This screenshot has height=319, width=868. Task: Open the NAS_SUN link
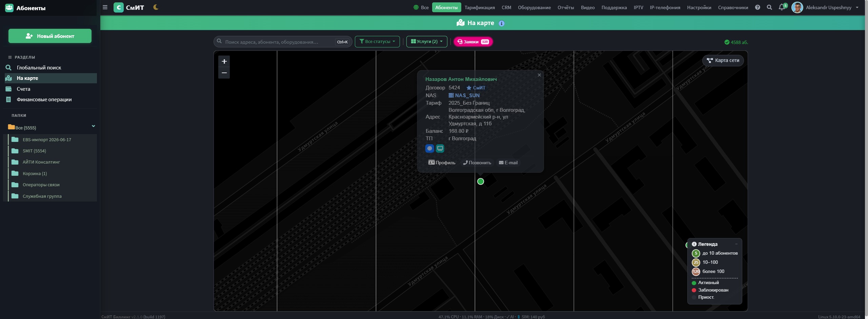[464, 95]
